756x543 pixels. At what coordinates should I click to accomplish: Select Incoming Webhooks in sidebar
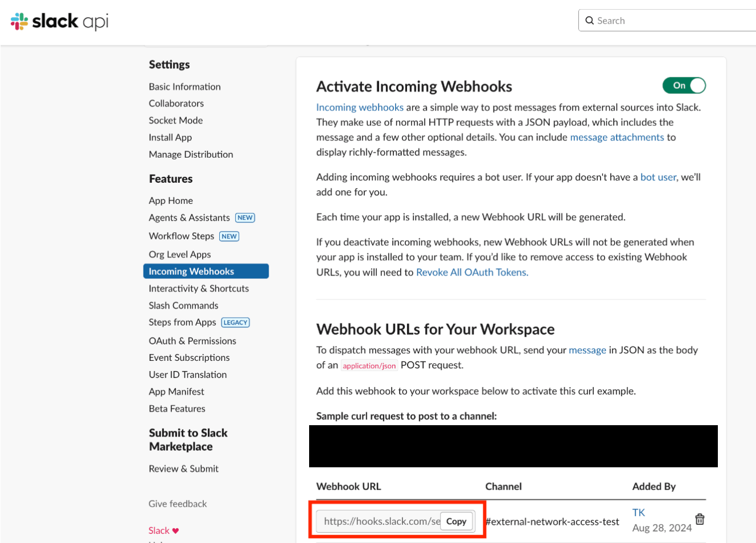tap(206, 271)
